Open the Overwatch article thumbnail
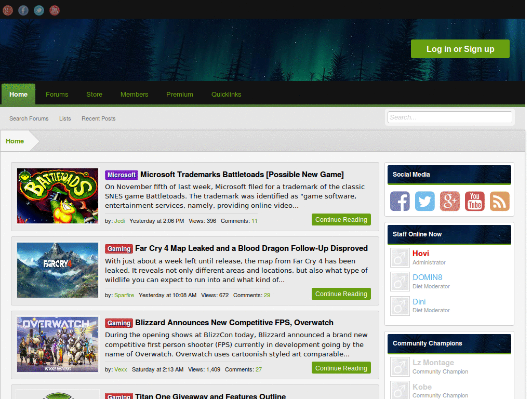532x399 pixels. click(x=58, y=344)
